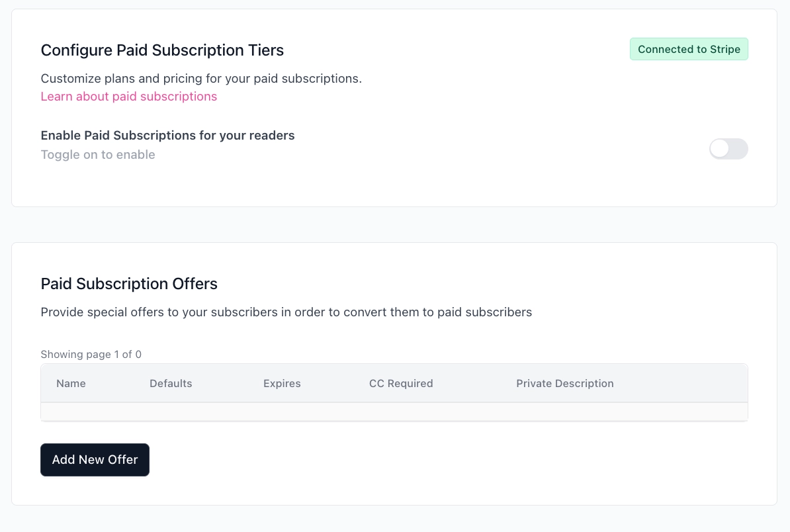Click the Toggle on to enable hint text
This screenshot has width=790, height=532.
(98, 155)
